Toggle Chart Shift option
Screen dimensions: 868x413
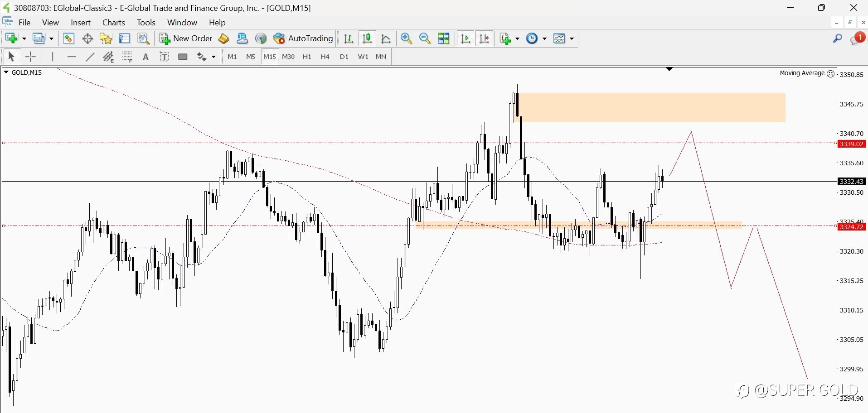pos(484,38)
